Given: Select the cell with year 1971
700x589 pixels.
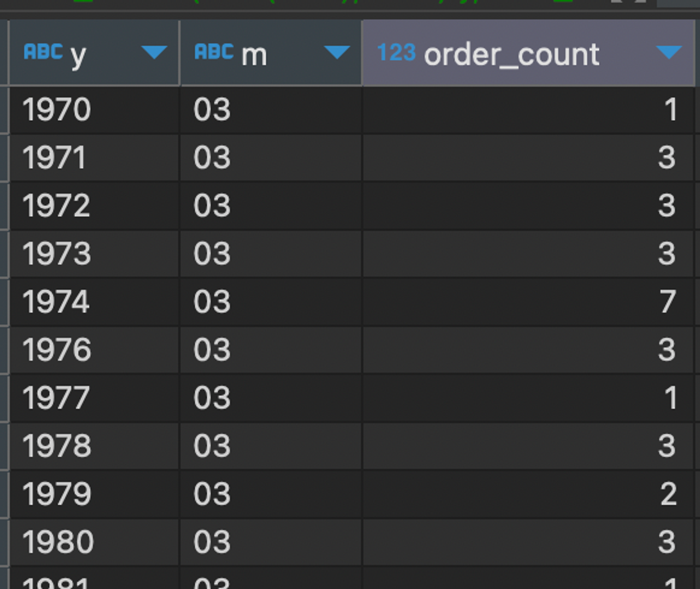Looking at the screenshot, I should pos(95,158).
